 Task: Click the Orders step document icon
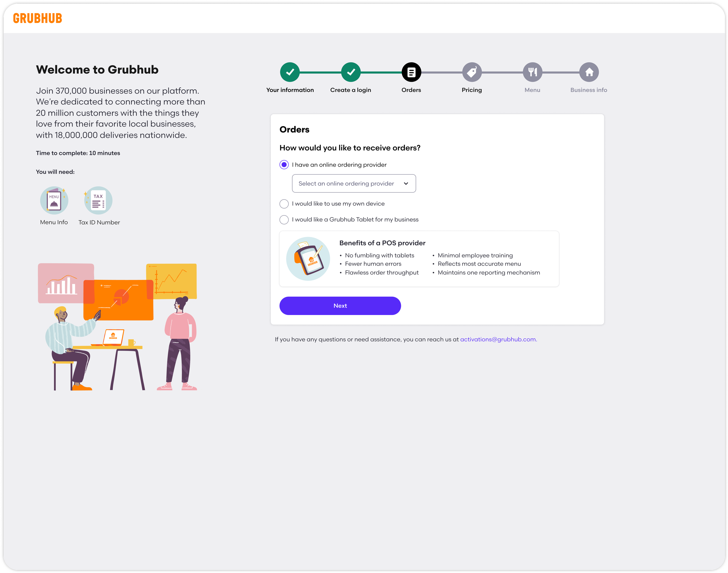[411, 72]
